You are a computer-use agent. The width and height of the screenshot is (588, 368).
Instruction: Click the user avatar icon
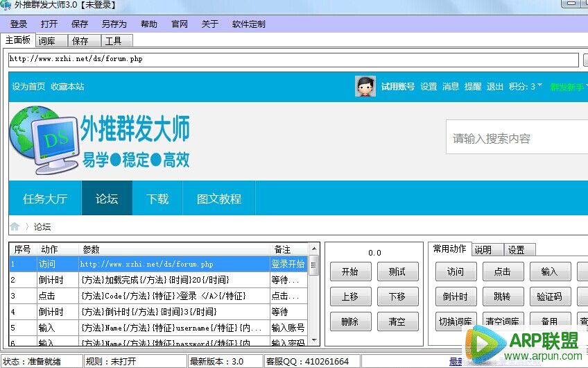(365, 86)
